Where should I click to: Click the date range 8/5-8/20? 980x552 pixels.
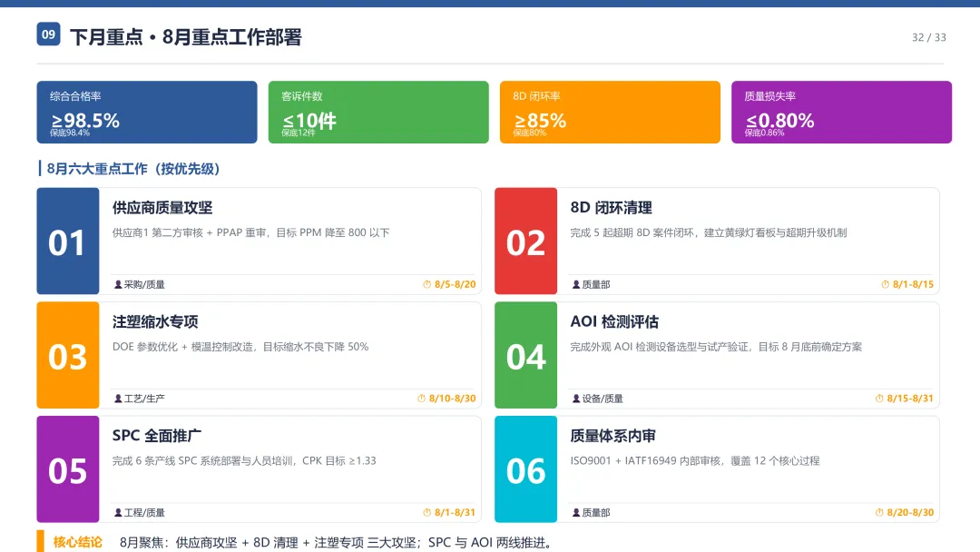tap(455, 284)
